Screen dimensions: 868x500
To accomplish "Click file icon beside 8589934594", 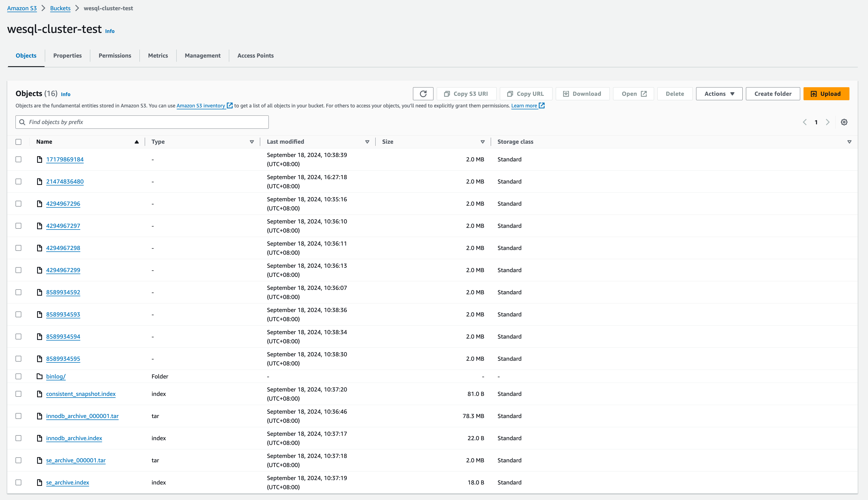I will (40, 337).
